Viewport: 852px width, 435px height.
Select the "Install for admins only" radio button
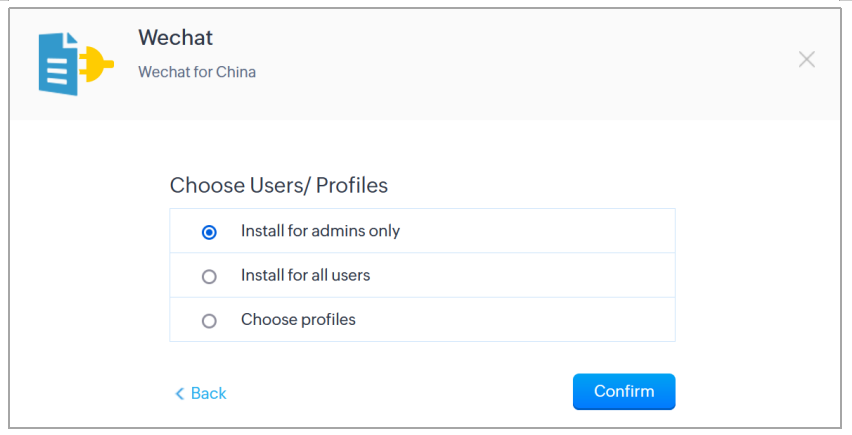click(209, 232)
